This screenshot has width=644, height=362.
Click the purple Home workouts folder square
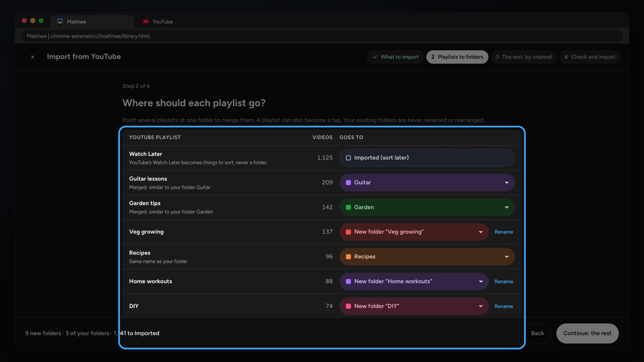tap(349, 282)
